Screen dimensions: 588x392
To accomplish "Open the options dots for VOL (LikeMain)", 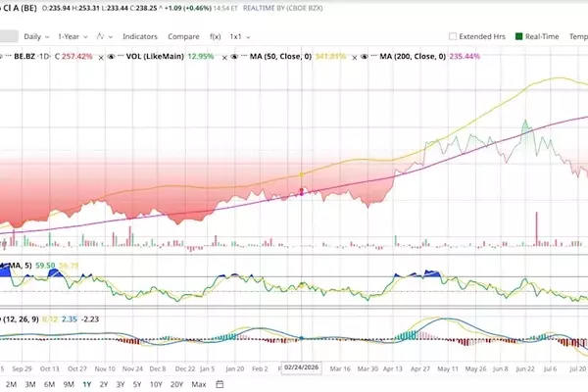I will 121,56.
